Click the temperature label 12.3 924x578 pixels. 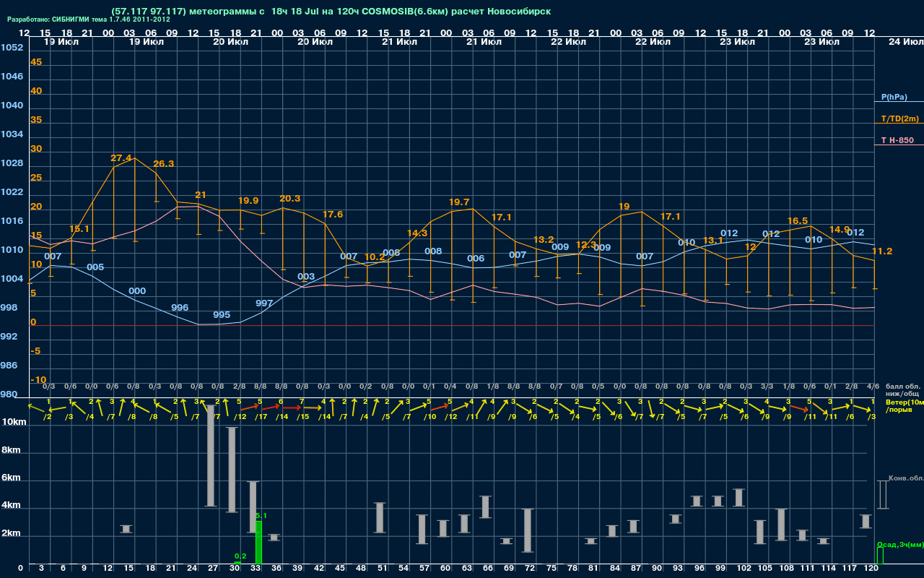tap(586, 245)
